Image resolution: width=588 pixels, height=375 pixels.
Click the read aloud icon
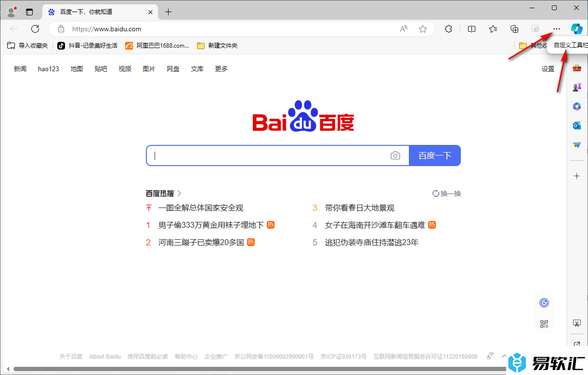click(404, 29)
